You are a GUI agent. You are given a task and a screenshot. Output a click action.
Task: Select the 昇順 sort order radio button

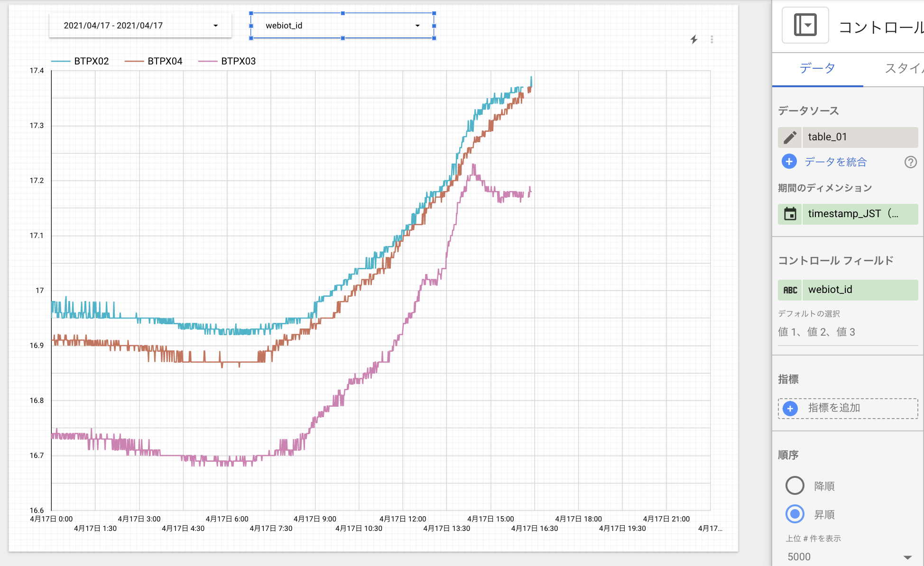(x=795, y=514)
